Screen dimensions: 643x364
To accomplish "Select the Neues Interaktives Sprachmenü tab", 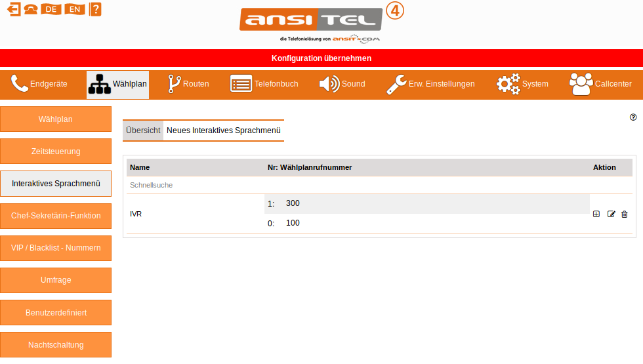I will click(x=224, y=131).
